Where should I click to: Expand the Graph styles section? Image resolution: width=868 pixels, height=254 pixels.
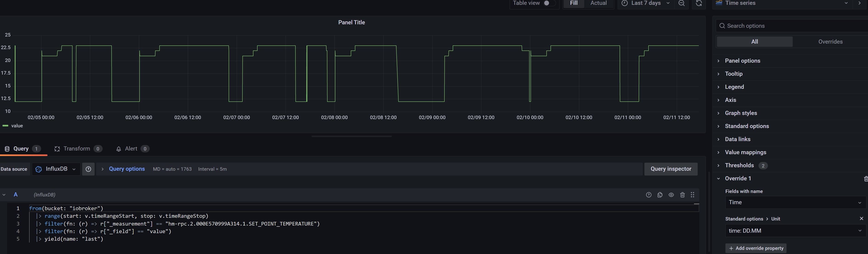741,113
